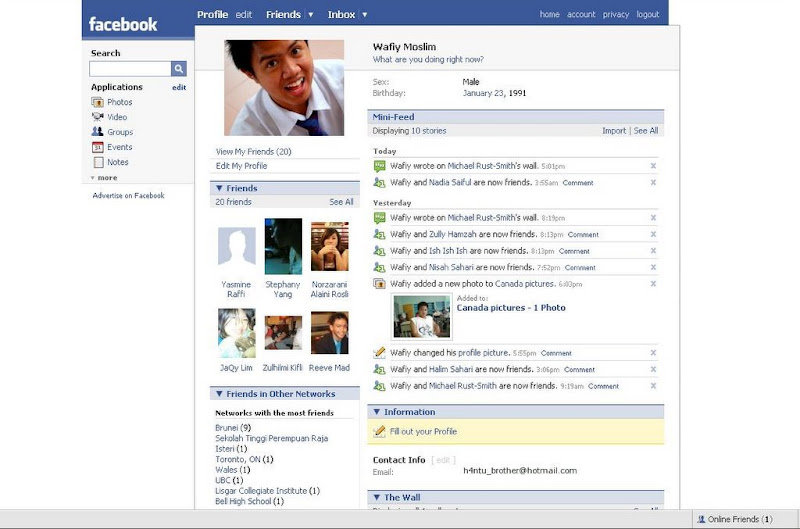
Task: Click edit next to Profile in header
Action: pos(243,15)
